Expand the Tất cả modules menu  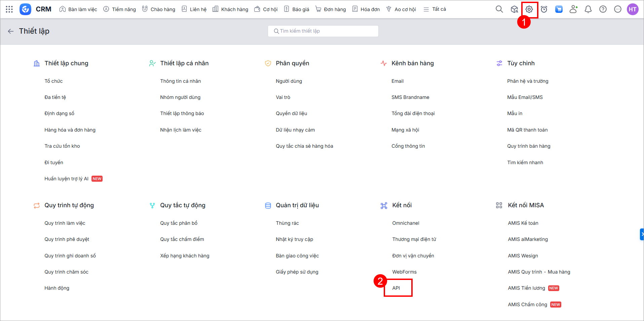[435, 9]
